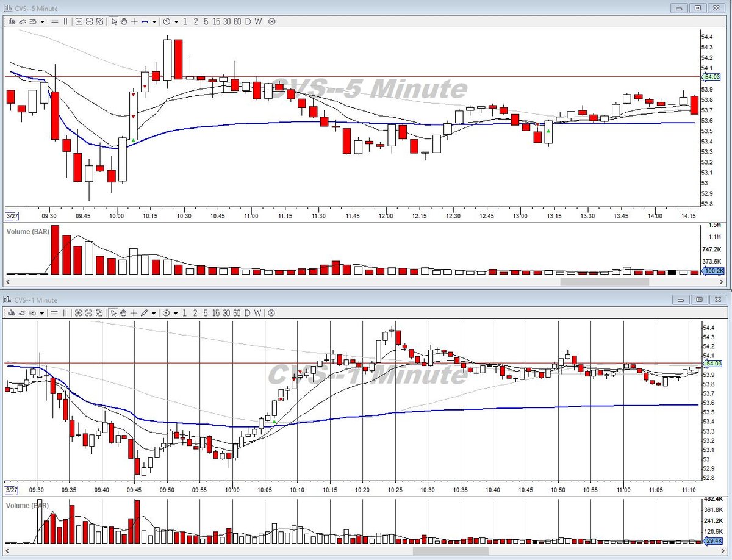
Task: Switch 1 Minute window to 5-minute interval
Action: coord(206,313)
